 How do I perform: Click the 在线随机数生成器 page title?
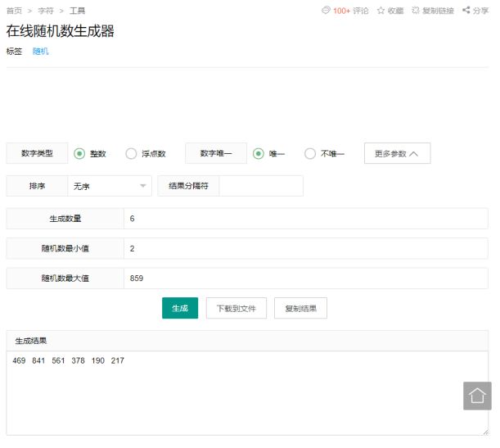pos(61,31)
